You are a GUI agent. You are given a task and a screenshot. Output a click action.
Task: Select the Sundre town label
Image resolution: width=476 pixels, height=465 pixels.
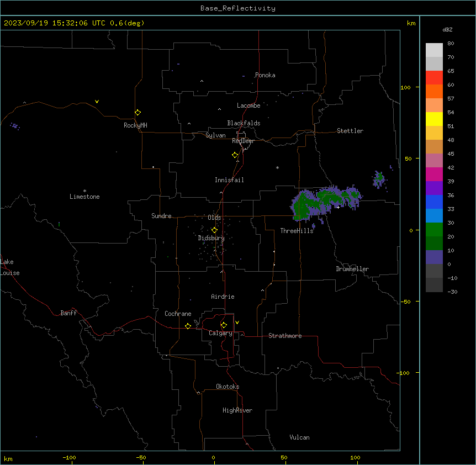point(161,216)
